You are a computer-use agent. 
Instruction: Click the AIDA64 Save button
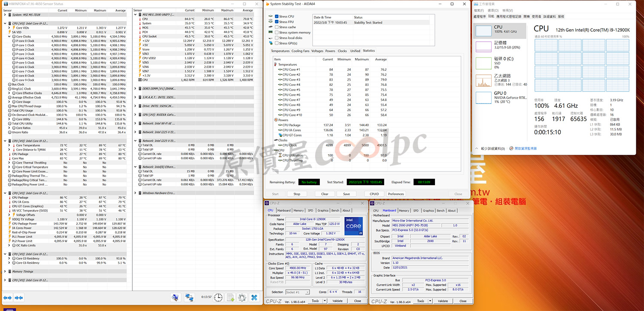click(346, 194)
